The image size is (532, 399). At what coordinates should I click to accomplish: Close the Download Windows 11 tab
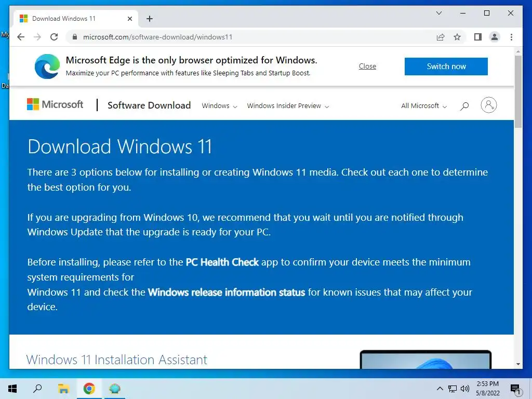tap(129, 19)
